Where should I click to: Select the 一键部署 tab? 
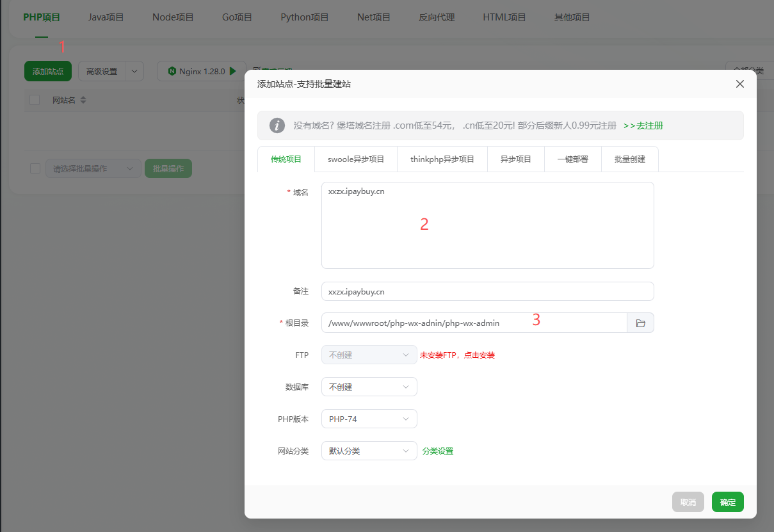coord(572,159)
